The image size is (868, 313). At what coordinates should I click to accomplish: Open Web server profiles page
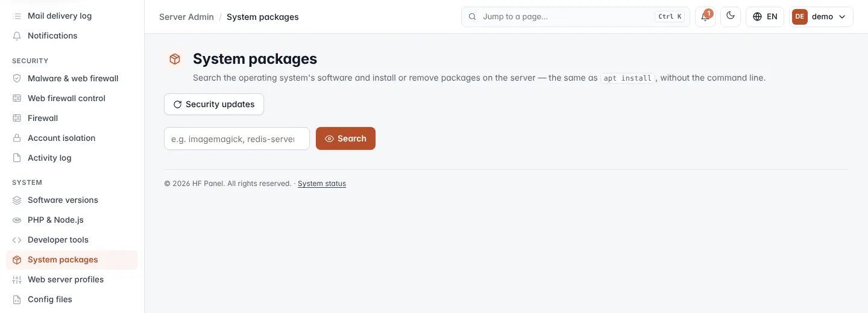coord(72,279)
